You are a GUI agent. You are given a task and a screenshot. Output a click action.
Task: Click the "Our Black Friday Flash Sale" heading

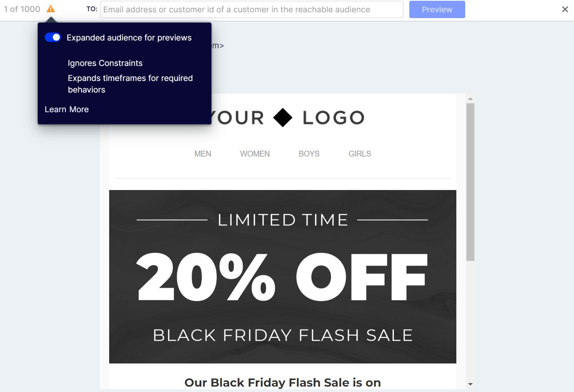tap(282, 382)
